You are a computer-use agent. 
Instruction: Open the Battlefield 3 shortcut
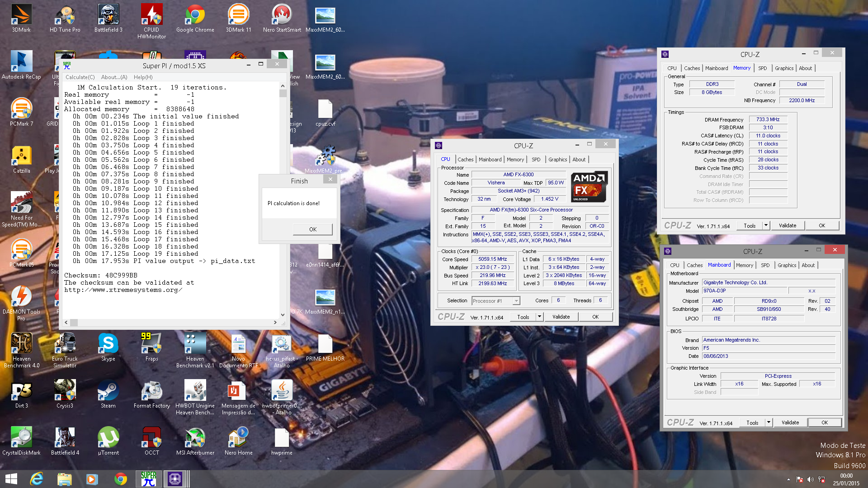pos(108,18)
